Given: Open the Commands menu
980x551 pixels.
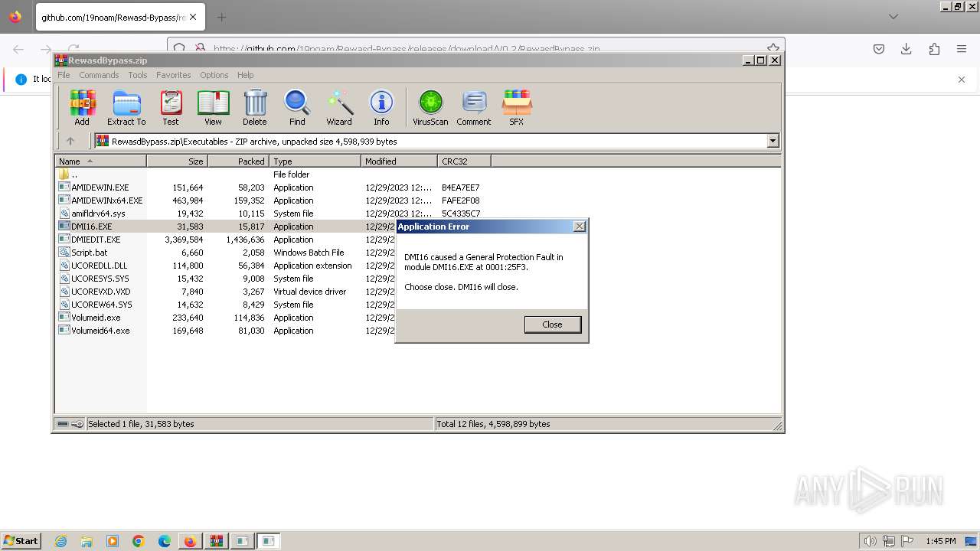Looking at the screenshot, I should (x=99, y=75).
